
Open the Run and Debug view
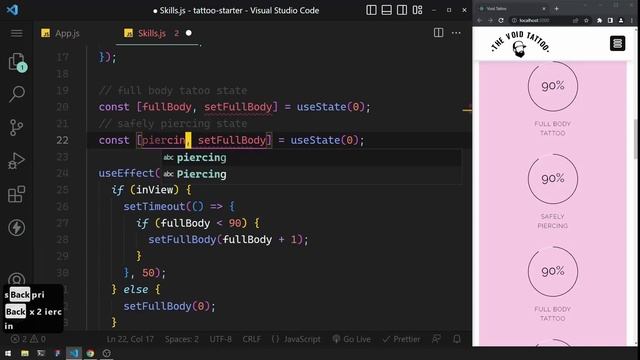[x=16, y=161]
